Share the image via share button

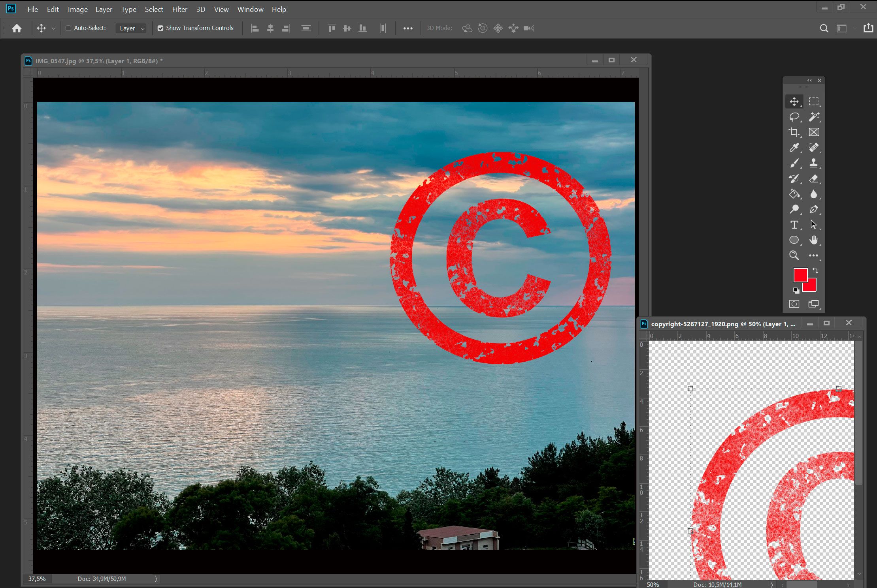coord(868,28)
